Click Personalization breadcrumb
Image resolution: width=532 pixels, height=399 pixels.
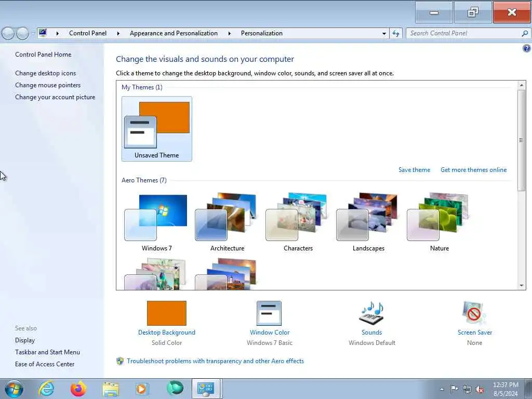(262, 33)
